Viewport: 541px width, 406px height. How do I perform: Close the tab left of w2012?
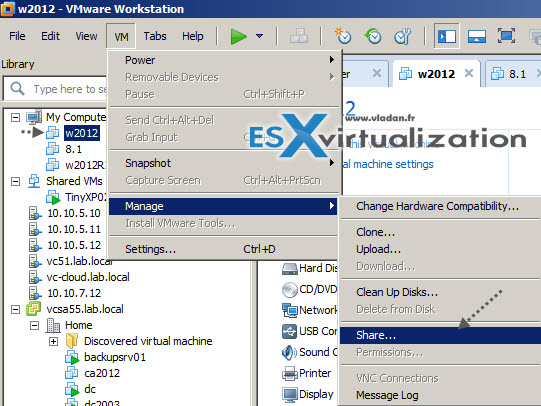point(377,73)
